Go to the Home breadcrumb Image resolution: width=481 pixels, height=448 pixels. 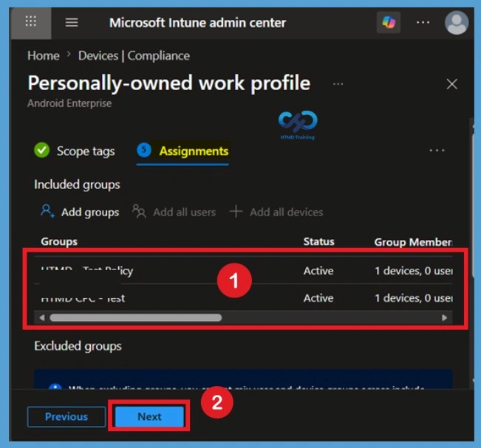tap(44, 56)
